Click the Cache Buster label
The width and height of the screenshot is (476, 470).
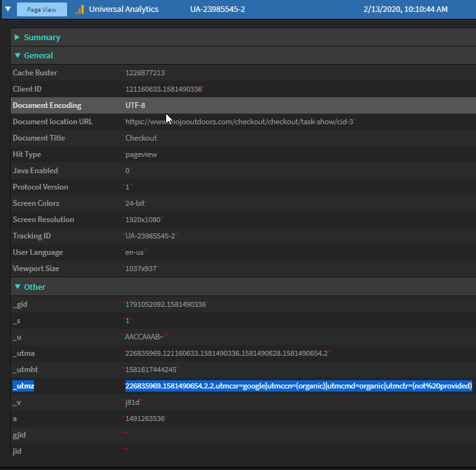[35, 73]
